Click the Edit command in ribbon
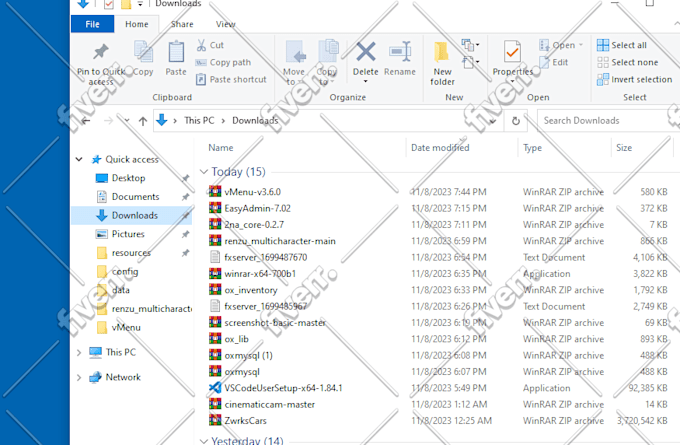680x445 pixels. (x=553, y=62)
